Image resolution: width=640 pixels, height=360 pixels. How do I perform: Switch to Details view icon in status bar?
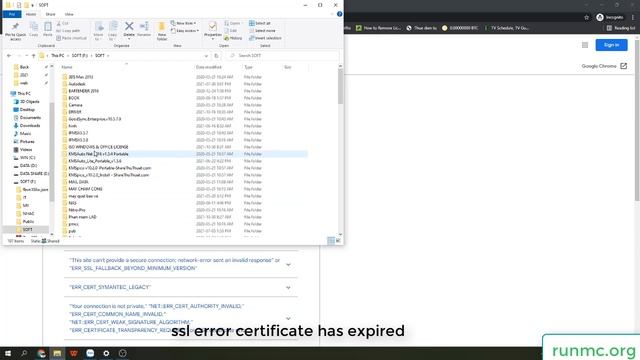coord(331,241)
